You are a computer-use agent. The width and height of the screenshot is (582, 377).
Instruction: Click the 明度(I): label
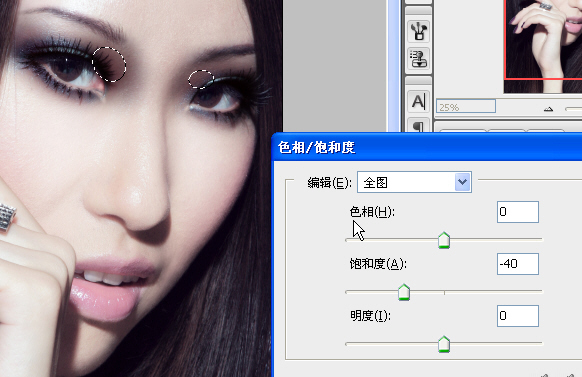pos(370,316)
